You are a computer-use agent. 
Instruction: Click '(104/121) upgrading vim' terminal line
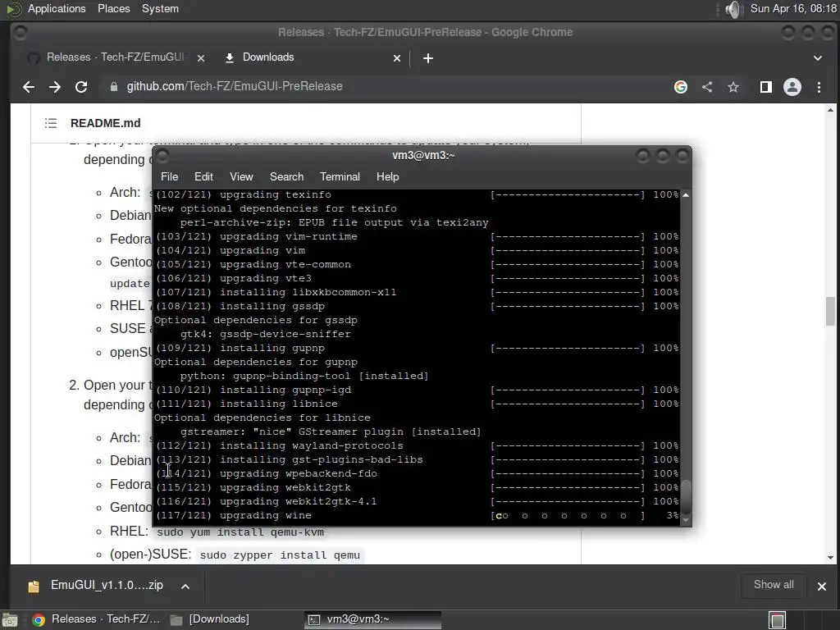click(231, 250)
